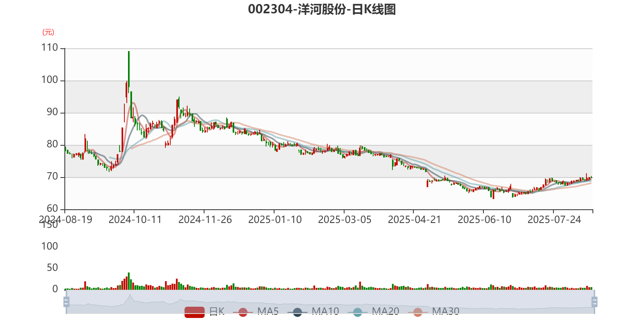The height and width of the screenshot is (322, 644).
Task: Toggle the 日K candlestick series legend
Action: click(204, 312)
